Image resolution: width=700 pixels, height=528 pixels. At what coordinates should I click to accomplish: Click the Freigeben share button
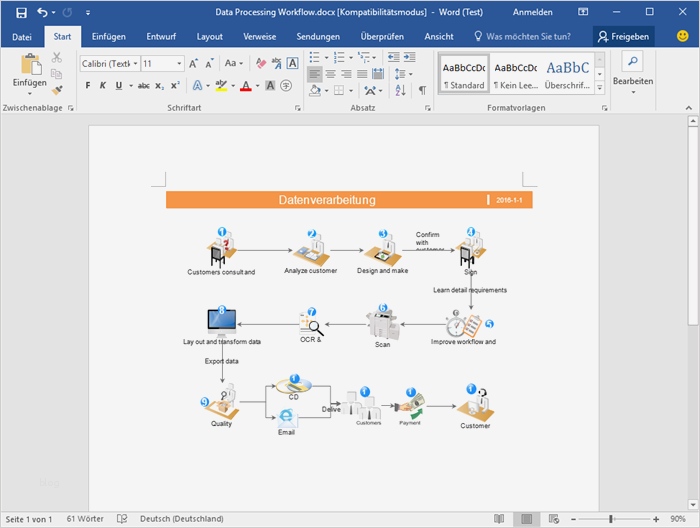coord(622,36)
